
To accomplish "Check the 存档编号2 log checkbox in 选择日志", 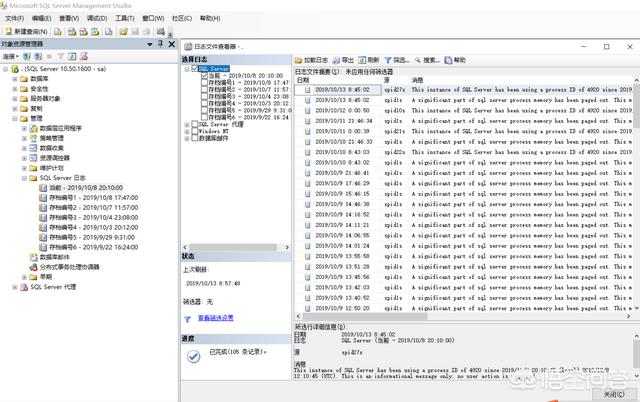I will (204, 89).
